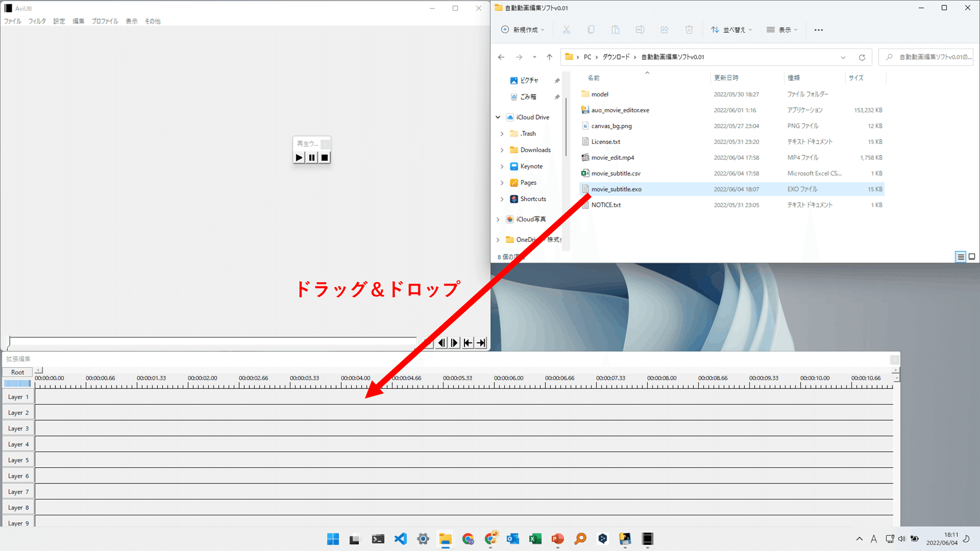Open the 表示 menu in AviUtl
The width and height of the screenshot is (980, 551).
tap(131, 21)
